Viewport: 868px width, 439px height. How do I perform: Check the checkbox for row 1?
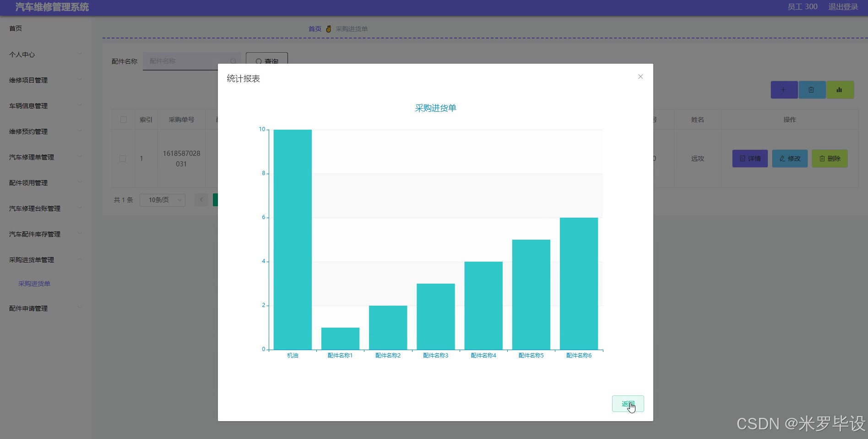[123, 159]
